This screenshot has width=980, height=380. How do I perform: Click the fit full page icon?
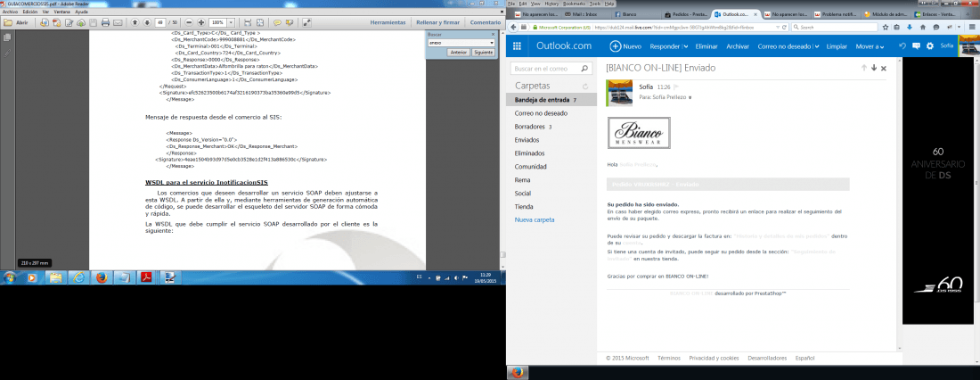pos(260,22)
